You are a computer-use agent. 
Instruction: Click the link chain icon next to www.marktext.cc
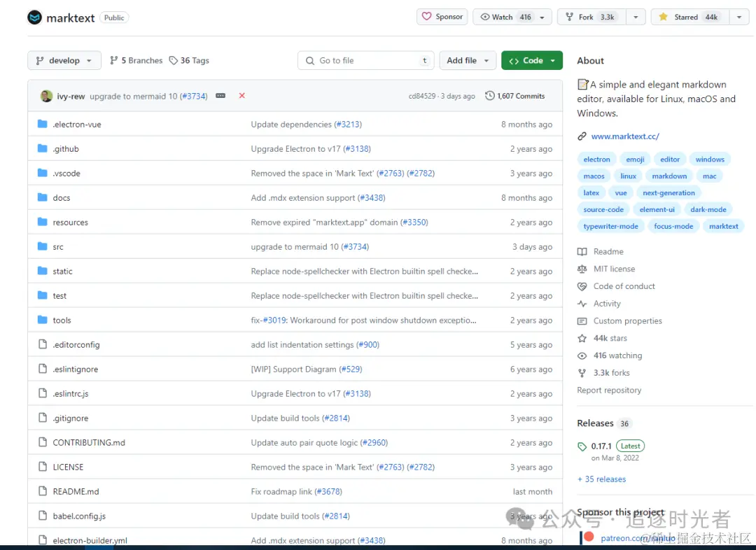(x=582, y=136)
